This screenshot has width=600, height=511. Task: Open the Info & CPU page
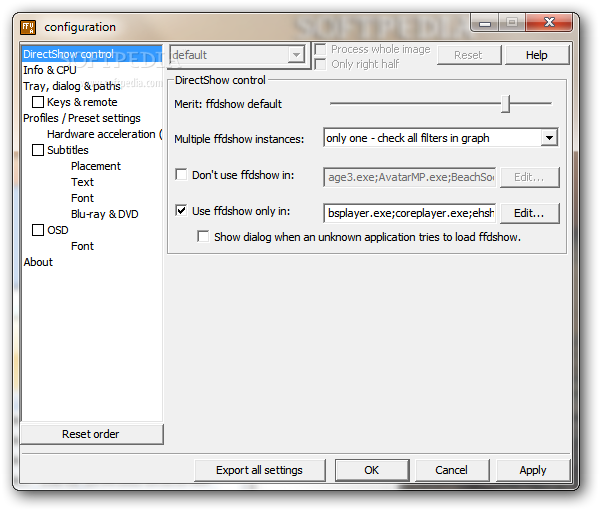[50, 70]
